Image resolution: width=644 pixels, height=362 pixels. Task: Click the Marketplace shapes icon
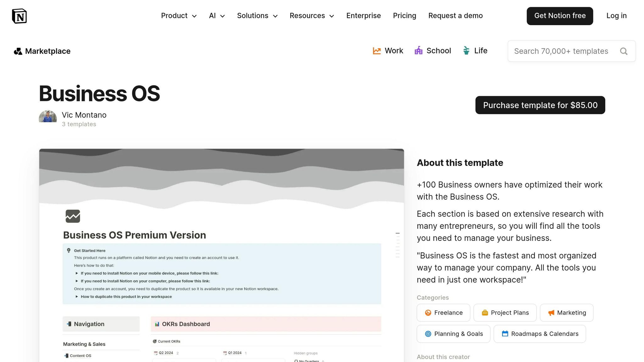coord(18,51)
